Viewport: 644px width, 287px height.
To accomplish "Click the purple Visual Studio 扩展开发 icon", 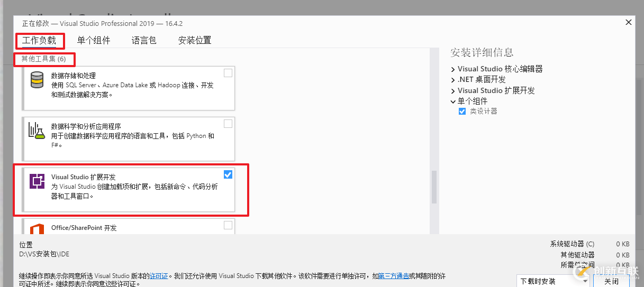I will point(37,181).
